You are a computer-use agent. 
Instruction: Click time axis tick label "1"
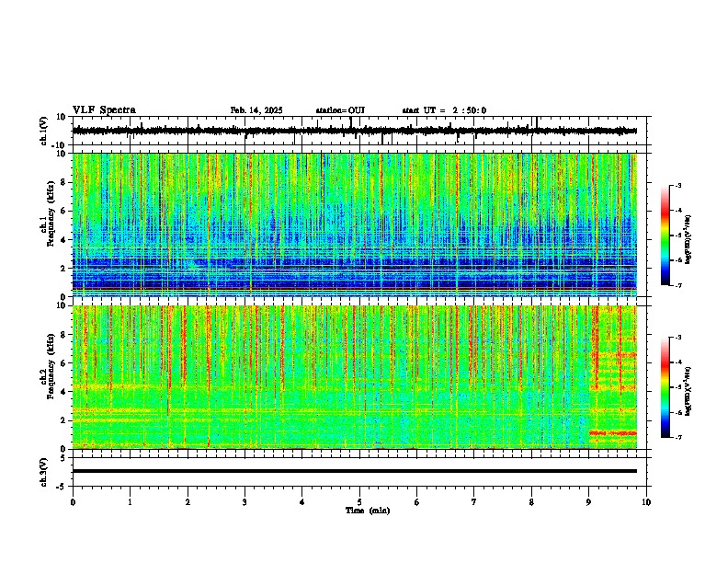click(130, 502)
